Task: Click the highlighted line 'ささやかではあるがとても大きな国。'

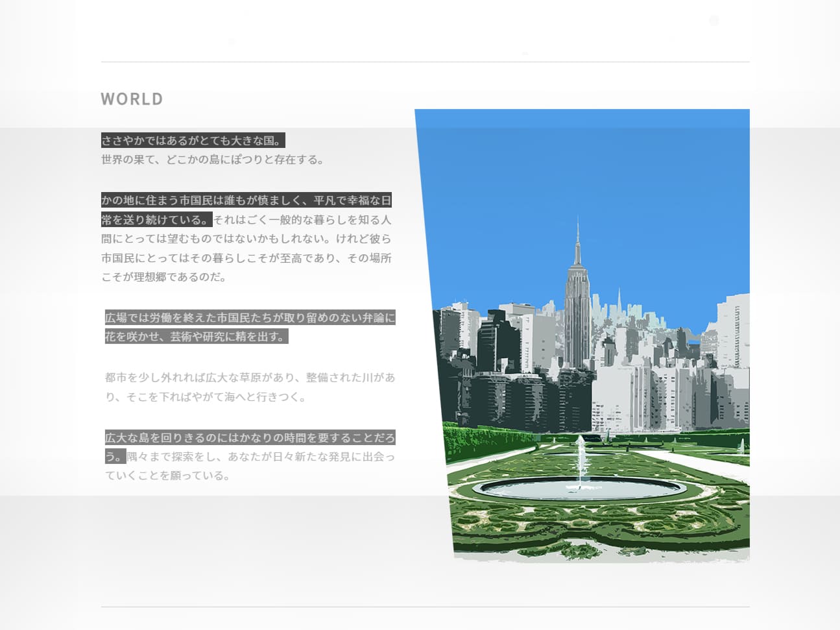Action: click(x=193, y=140)
